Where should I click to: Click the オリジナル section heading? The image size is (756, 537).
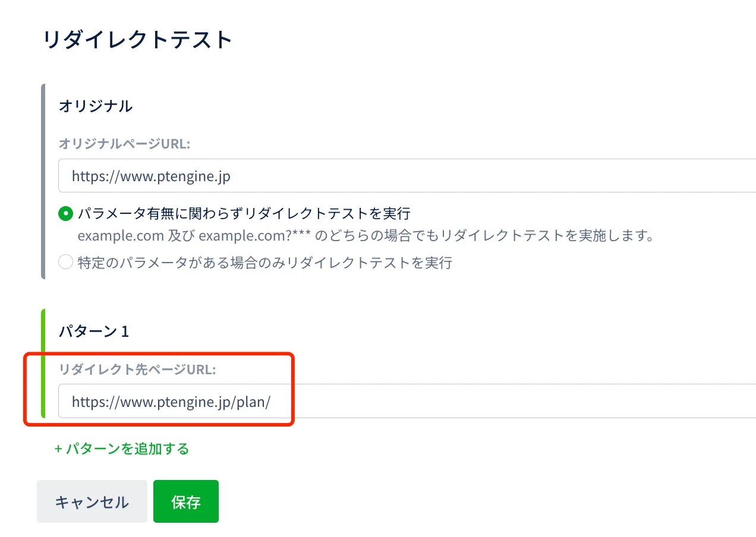tap(95, 106)
